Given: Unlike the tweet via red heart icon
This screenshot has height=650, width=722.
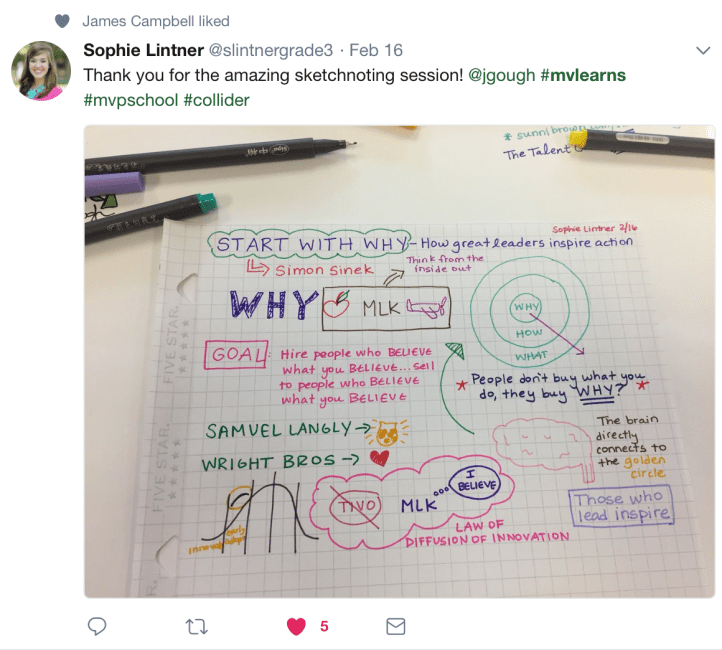Looking at the screenshot, I should point(296,627).
